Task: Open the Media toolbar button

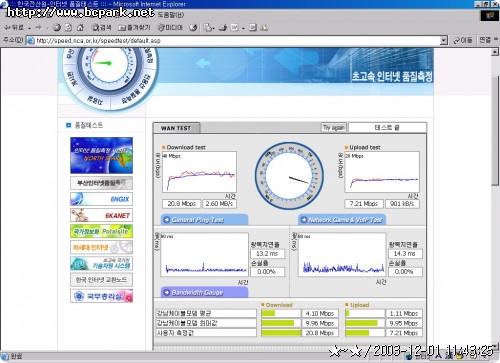Action: click(x=170, y=27)
